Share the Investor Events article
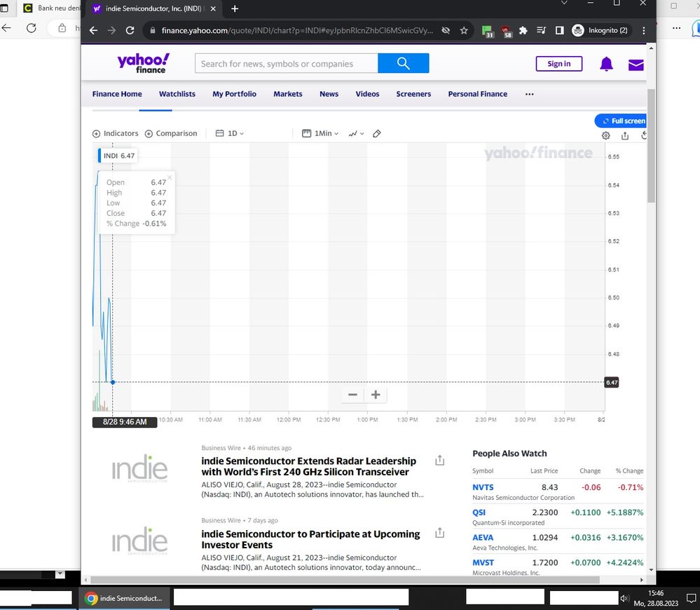This screenshot has width=700, height=610. click(x=440, y=533)
